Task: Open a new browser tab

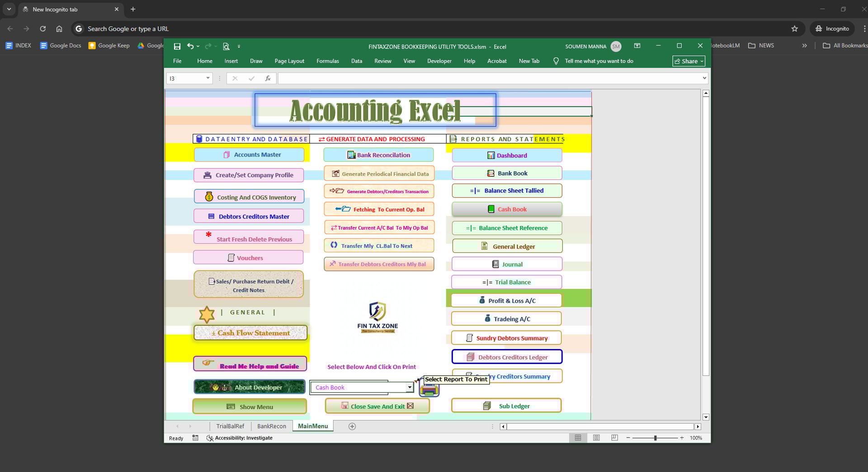Action: [x=133, y=9]
